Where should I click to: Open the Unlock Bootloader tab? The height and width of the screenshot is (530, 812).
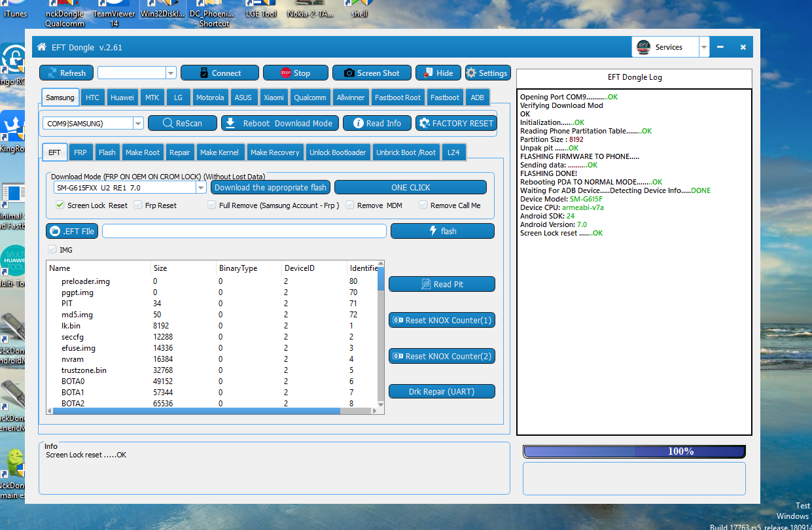[338, 152]
